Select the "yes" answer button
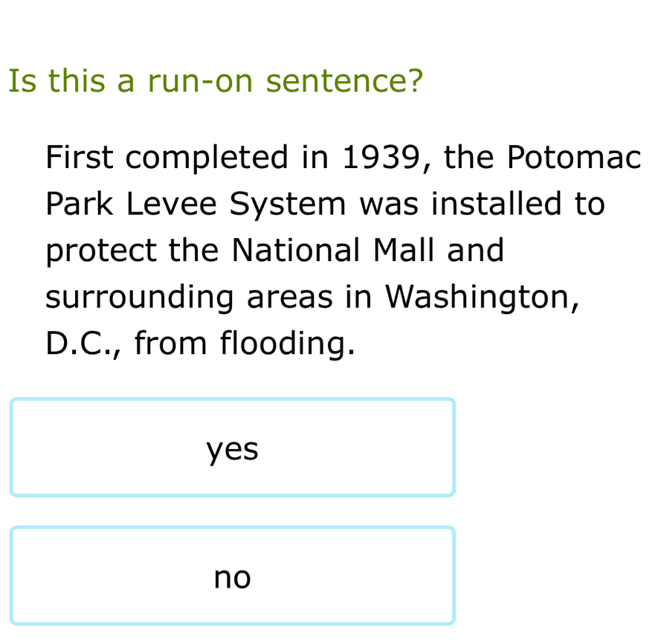This screenshot has height=644, width=658. click(x=232, y=448)
